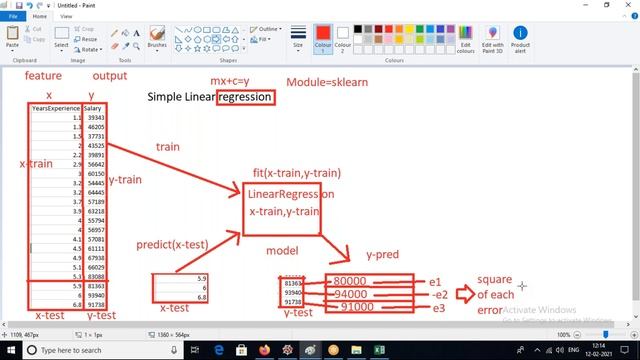640x360 pixels.
Task: Click the Crop button
Action: pos(84,29)
